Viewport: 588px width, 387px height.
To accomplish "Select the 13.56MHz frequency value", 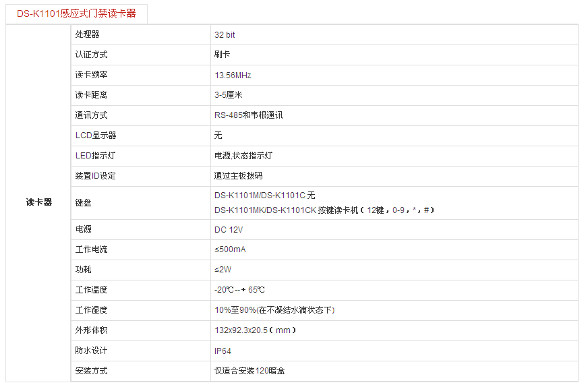I will 233,75.
